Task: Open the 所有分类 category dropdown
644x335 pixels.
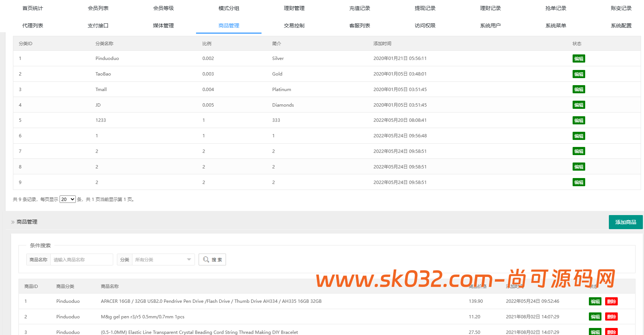Action: [163, 259]
